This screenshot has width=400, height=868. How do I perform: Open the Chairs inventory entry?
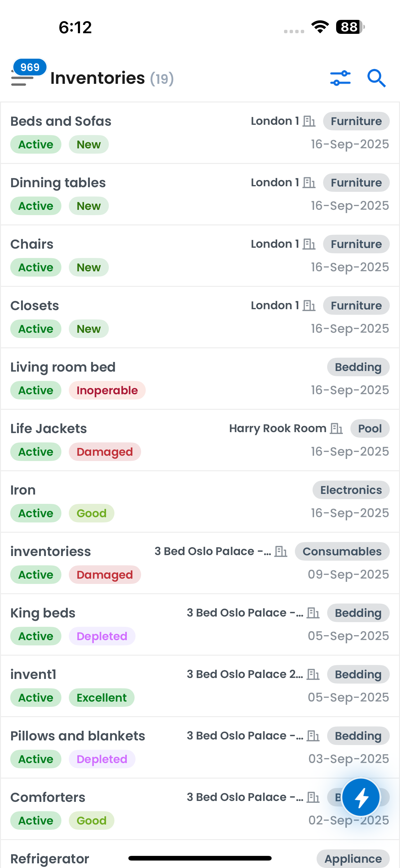(32, 244)
